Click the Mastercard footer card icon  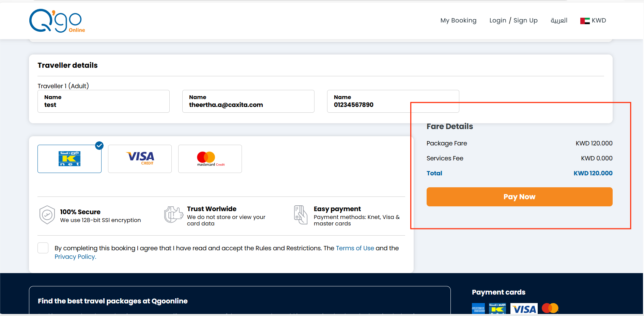(x=550, y=308)
